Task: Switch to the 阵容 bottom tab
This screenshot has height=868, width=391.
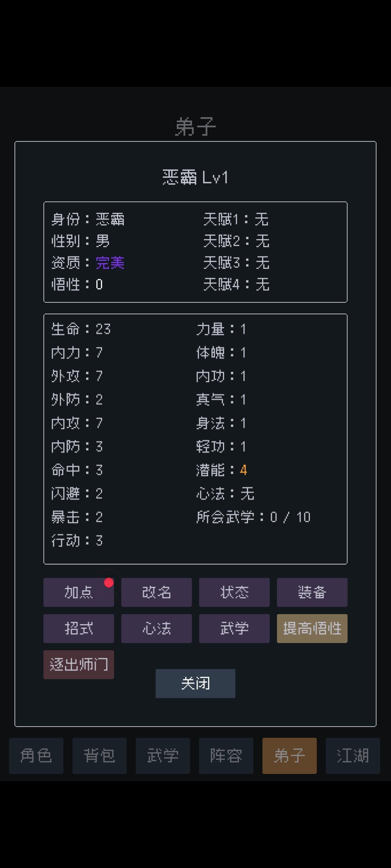Action: tap(226, 756)
